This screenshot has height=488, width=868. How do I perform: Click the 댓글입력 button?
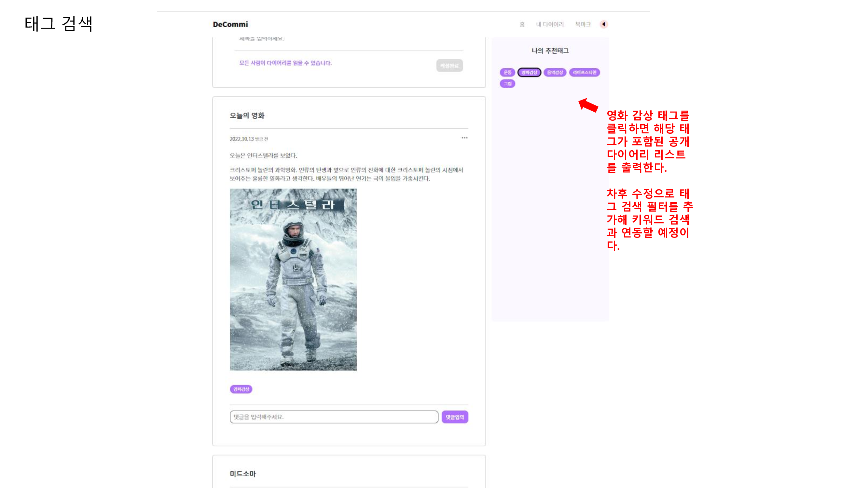(x=455, y=417)
